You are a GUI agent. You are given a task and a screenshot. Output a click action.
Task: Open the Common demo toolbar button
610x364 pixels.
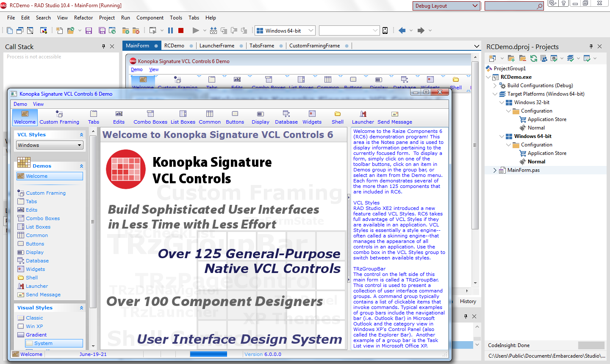(210, 118)
